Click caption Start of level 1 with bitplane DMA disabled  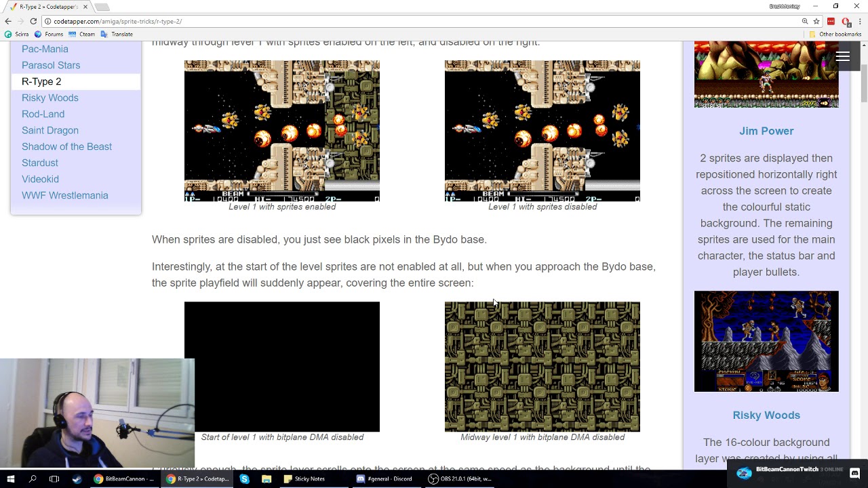282,437
